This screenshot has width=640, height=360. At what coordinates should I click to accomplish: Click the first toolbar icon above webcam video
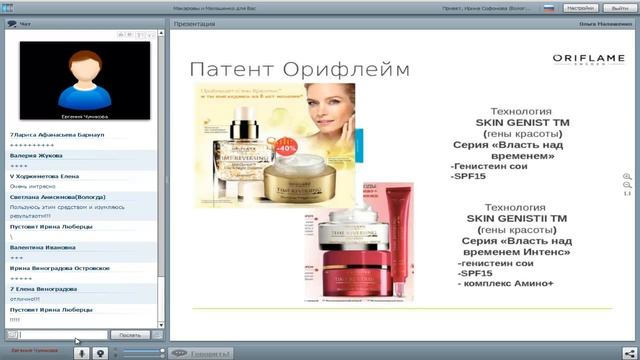[121, 35]
